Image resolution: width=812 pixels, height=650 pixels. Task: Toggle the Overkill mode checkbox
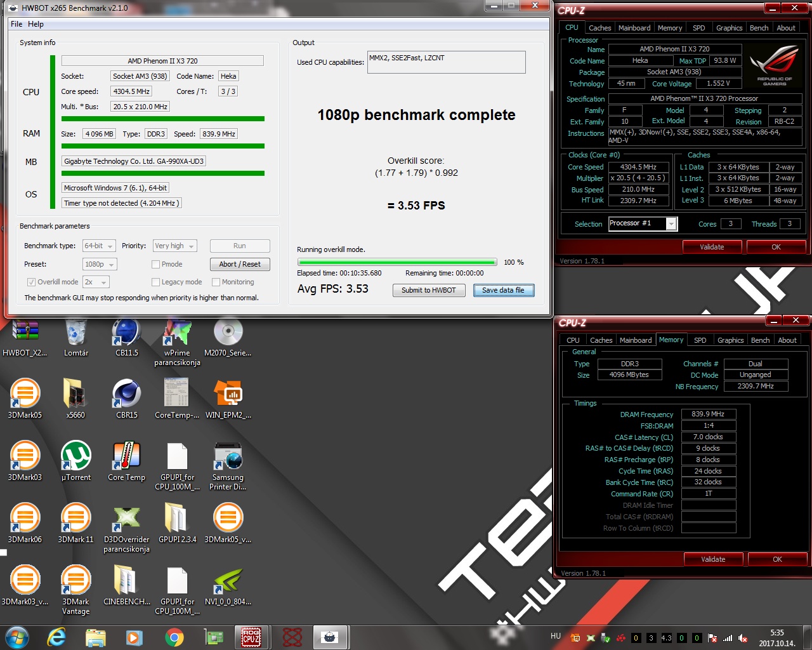tap(31, 282)
